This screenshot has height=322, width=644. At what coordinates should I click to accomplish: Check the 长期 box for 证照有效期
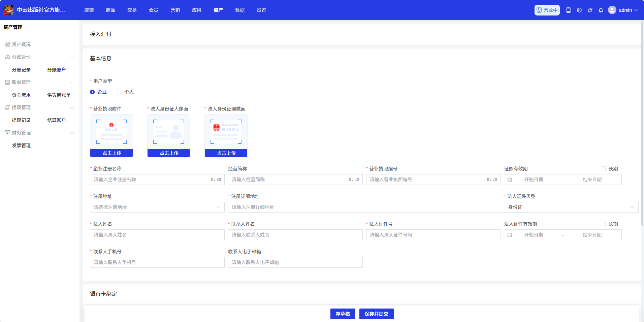[603, 169]
